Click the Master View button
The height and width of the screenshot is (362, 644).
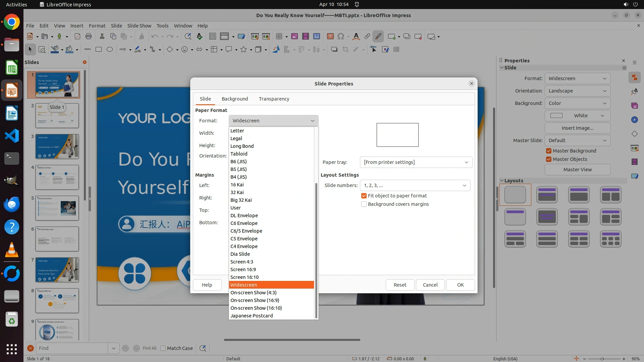point(577,170)
